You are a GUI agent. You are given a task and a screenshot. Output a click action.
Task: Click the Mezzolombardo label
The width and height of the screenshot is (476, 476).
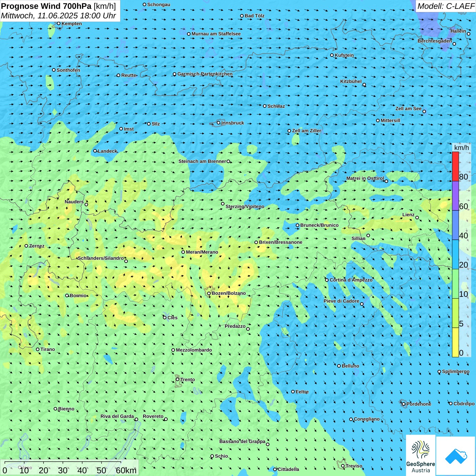pos(194,350)
